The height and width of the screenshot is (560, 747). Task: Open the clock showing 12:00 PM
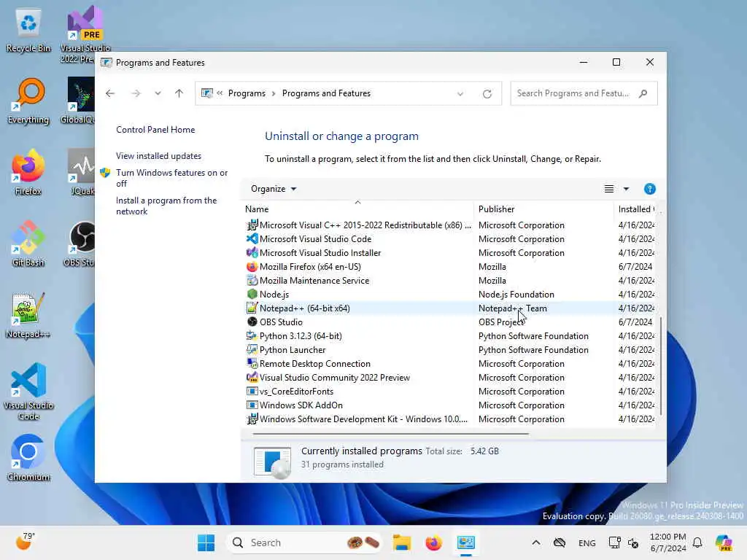pos(668,542)
